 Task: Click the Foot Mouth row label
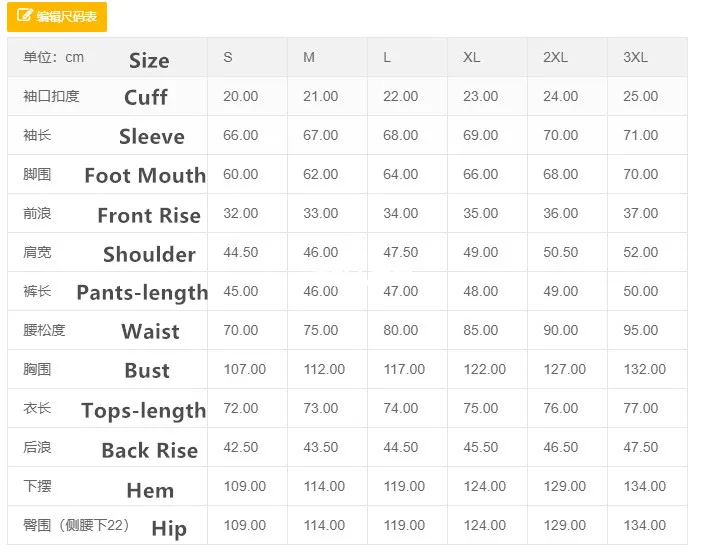(x=144, y=175)
